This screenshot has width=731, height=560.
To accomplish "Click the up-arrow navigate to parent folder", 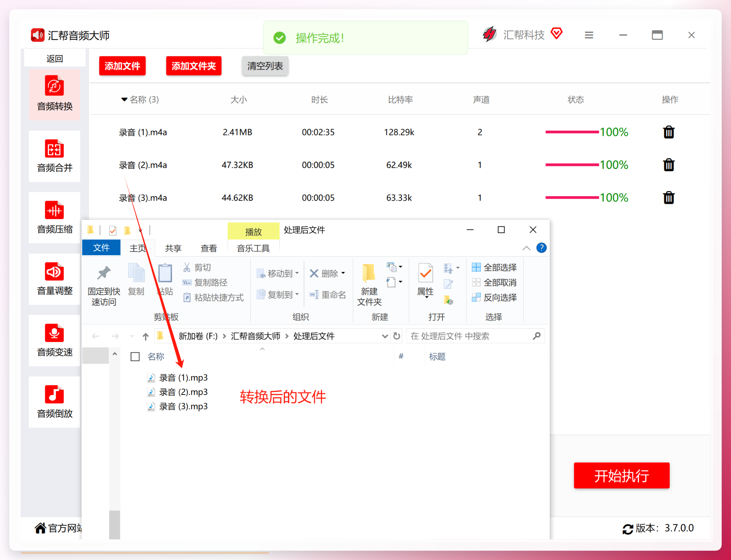I will pos(146,336).
